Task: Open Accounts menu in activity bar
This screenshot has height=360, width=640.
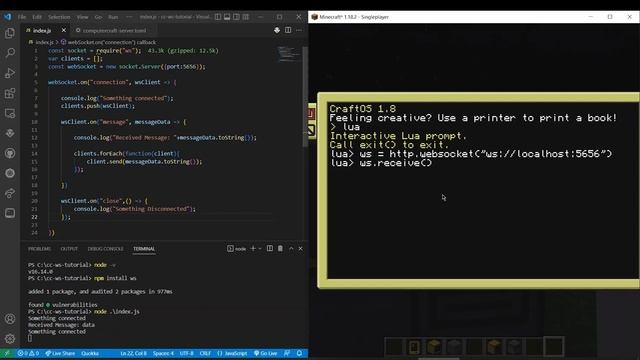Action: coord(10,319)
